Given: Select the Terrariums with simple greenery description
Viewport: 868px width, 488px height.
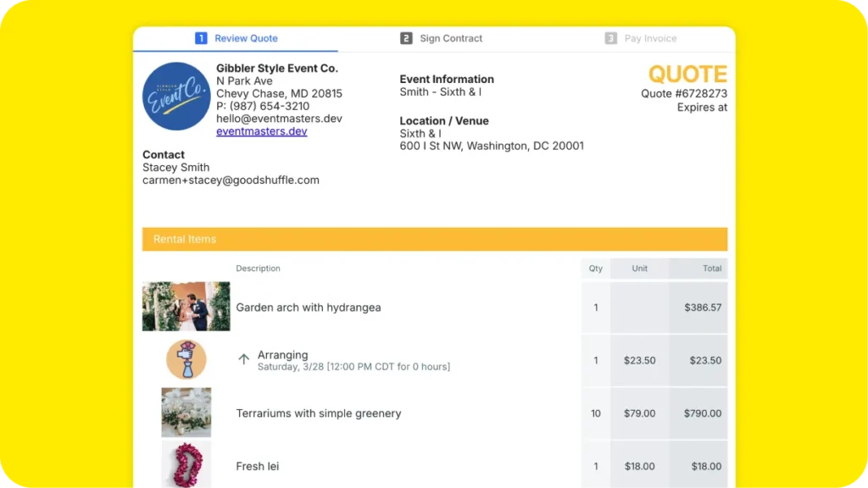Looking at the screenshot, I should tap(319, 413).
